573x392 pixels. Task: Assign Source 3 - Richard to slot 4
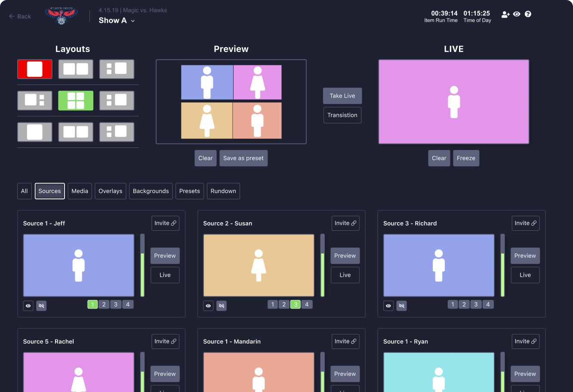[488, 304]
